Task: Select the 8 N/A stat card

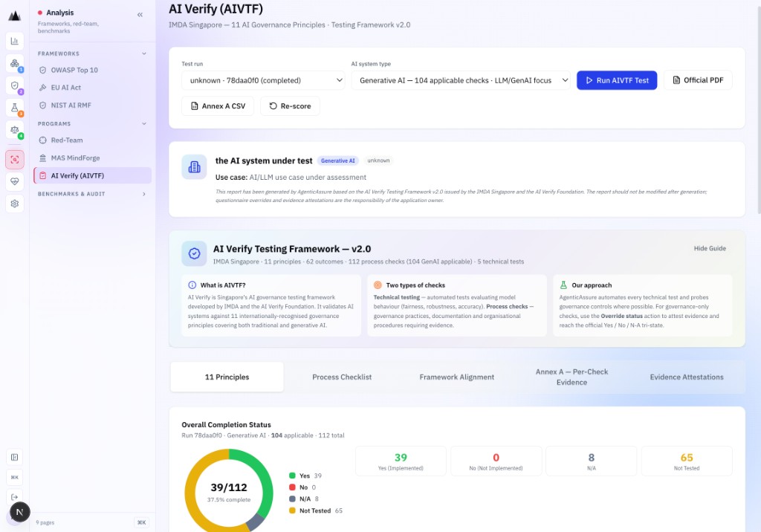Action: pos(591,461)
